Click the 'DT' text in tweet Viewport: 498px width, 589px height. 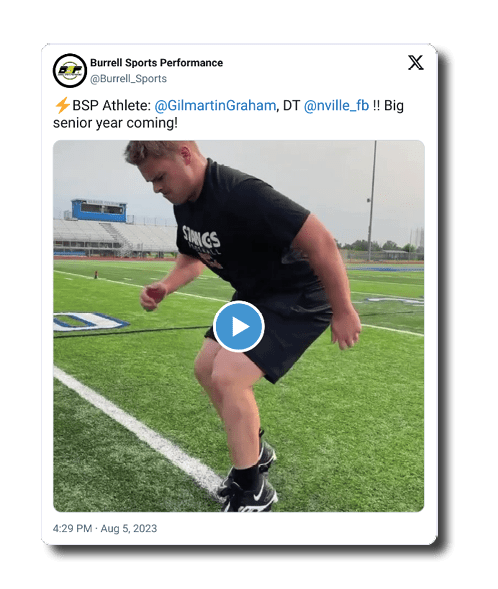tap(291, 106)
